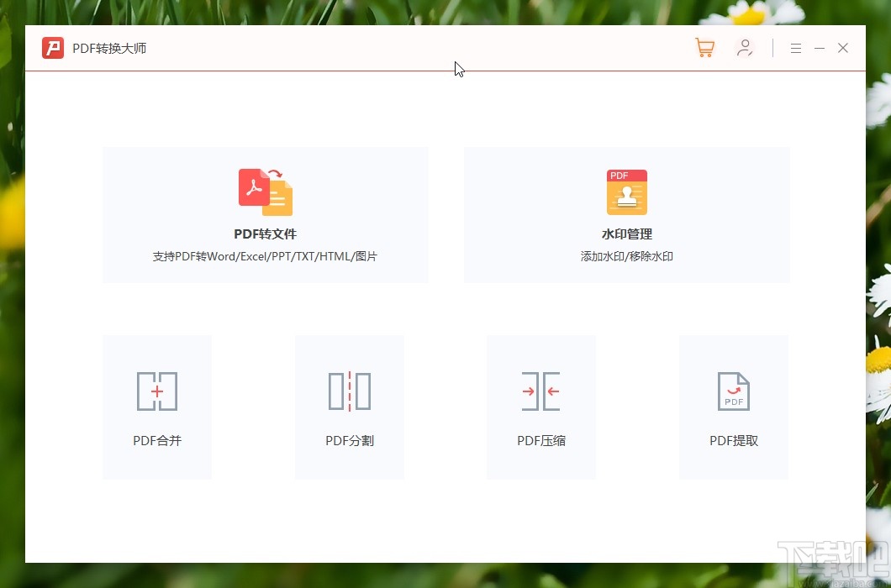Click 支持PDF转Word/Excel/PPT/TXT/HTML/图片 description

265,256
